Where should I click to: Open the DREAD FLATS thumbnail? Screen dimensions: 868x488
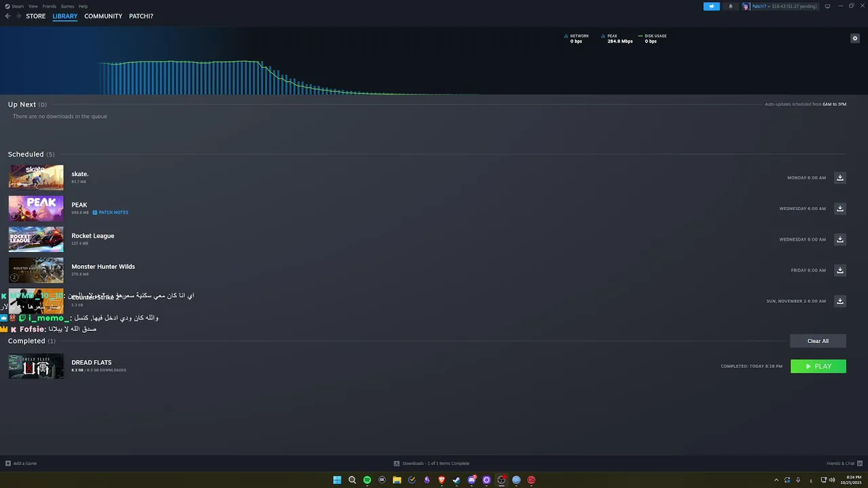coord(36,366)
